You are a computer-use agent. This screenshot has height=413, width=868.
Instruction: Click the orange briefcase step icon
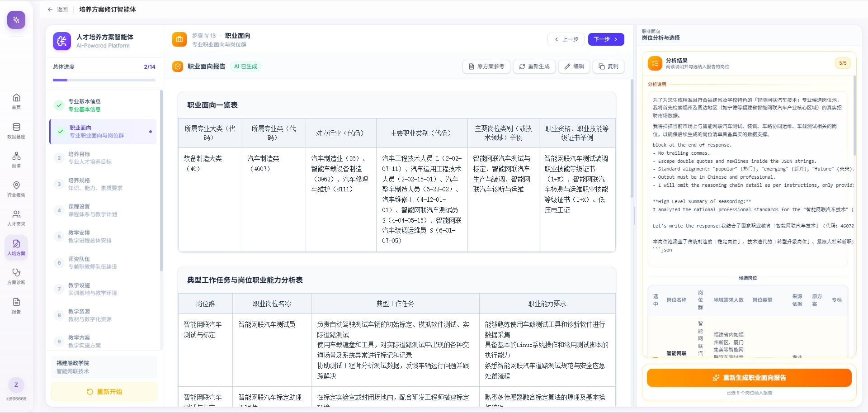179,39
